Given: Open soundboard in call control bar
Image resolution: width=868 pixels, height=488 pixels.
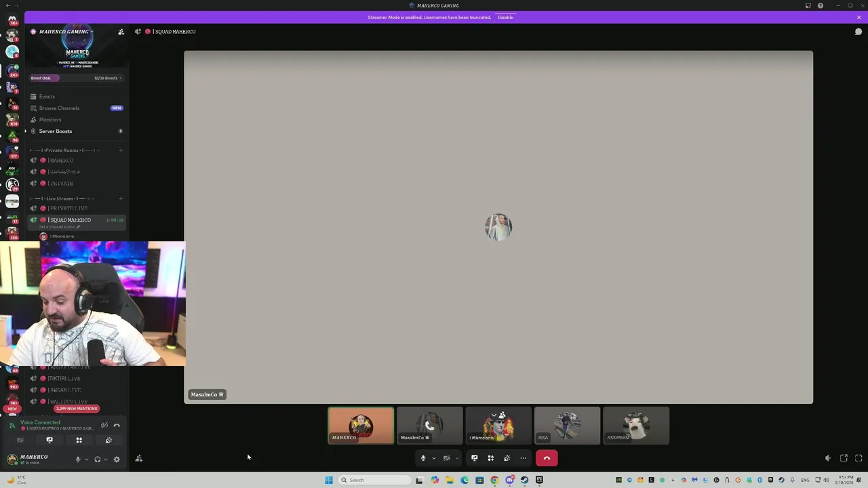Looking at the screenshot, I should tap(507, 458).
